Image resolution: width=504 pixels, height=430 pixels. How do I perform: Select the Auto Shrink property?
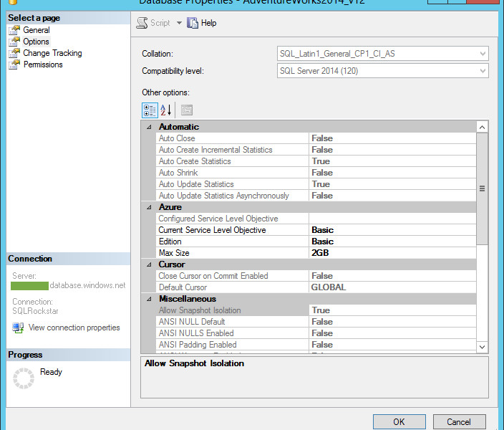tap(316, 173)
